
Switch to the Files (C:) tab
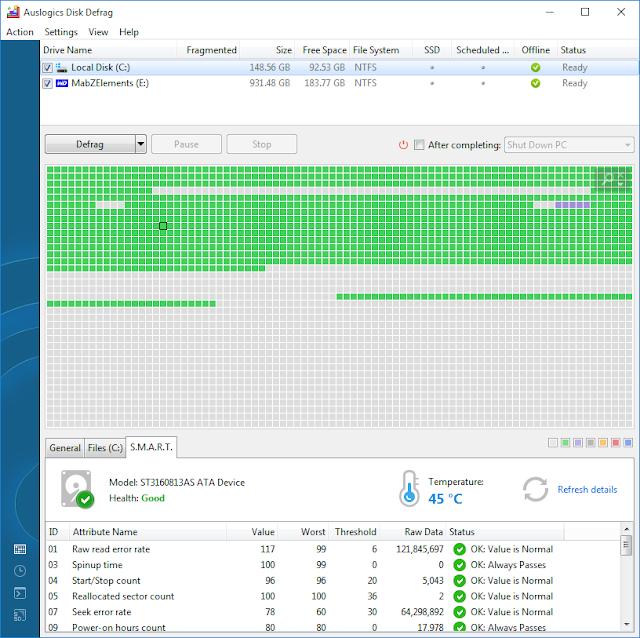[x=105, y=448]
